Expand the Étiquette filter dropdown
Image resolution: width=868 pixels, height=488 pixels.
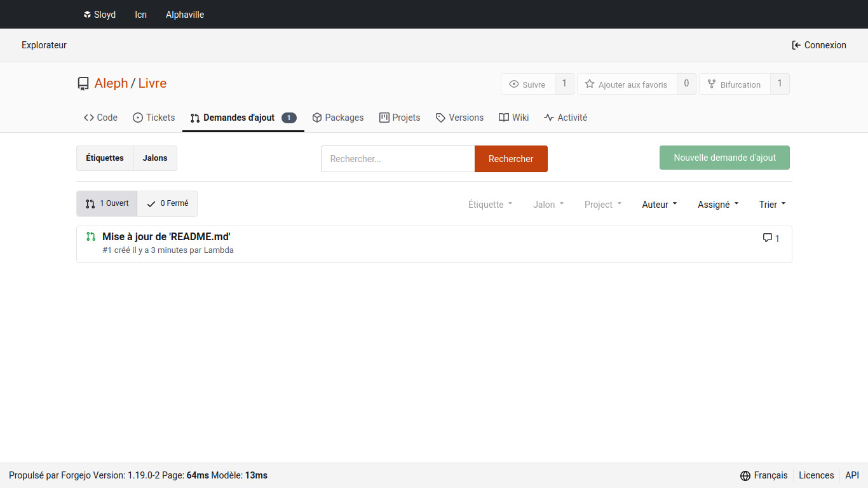point(490,205)
